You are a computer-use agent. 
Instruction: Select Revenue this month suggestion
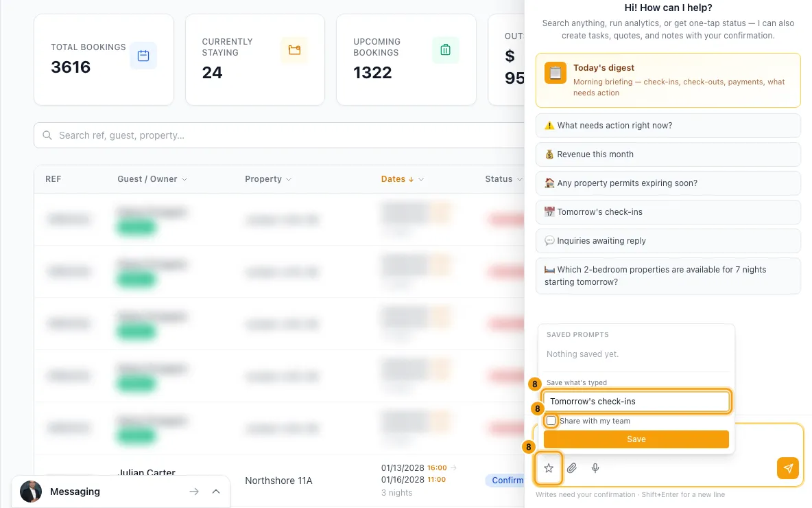[668, 154]
